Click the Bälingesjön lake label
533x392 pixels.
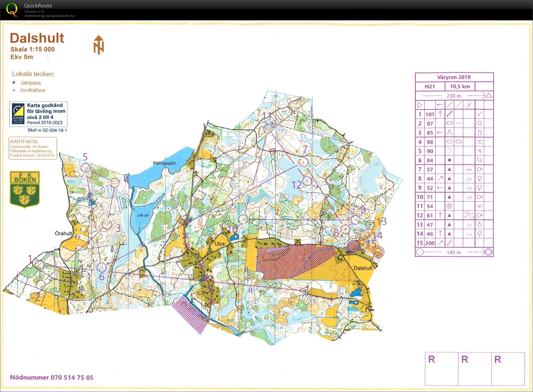point(164,163)
